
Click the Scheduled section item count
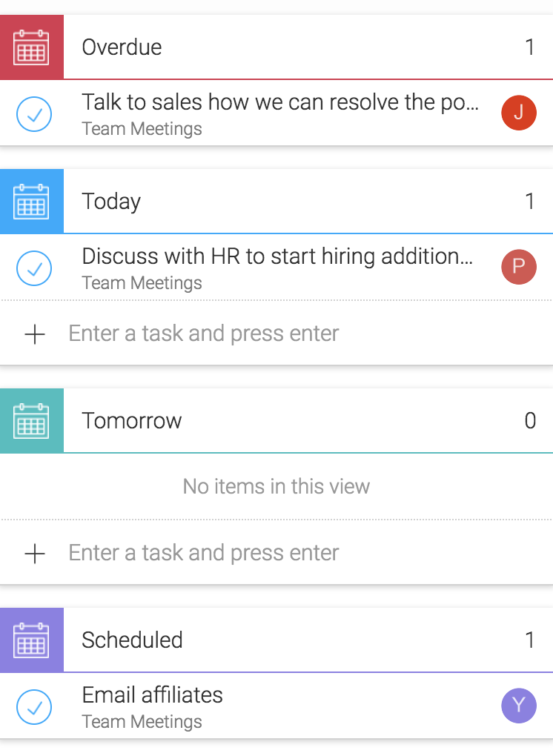point(529,640)
